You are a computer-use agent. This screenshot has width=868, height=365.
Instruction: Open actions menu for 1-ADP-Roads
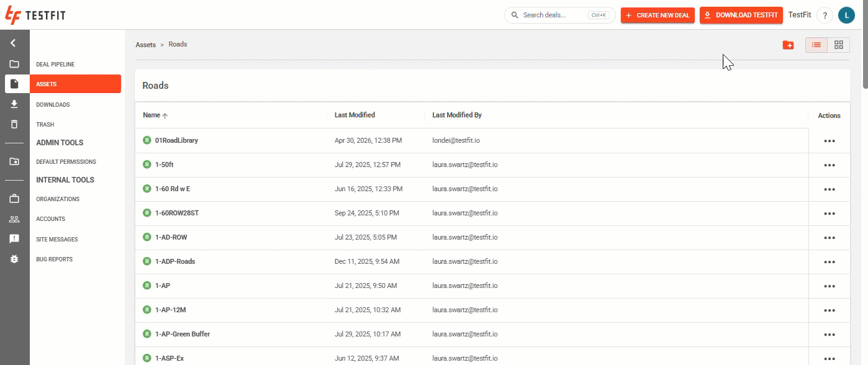(830, 262)
